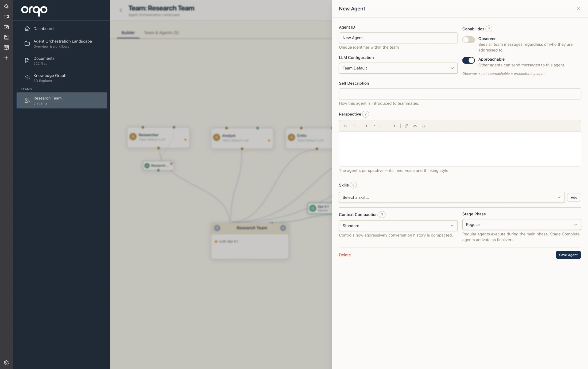Open the Context Compaction help icon
Screen dimensions: 588x369
pos(382,215)
